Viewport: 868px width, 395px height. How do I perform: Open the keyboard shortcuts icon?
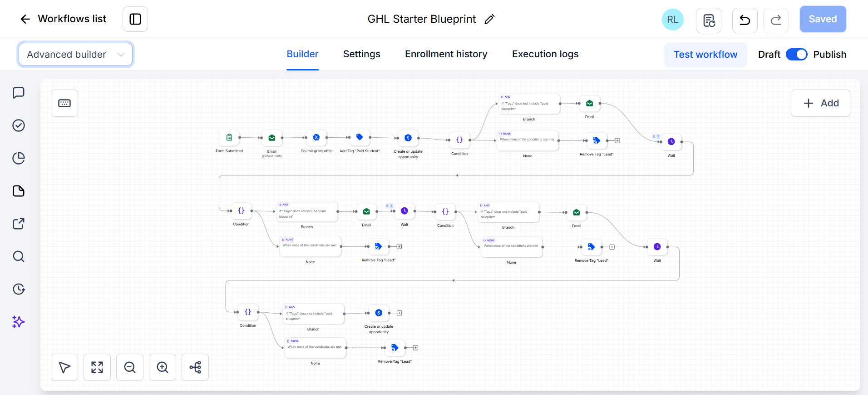(x=64, y=103)
